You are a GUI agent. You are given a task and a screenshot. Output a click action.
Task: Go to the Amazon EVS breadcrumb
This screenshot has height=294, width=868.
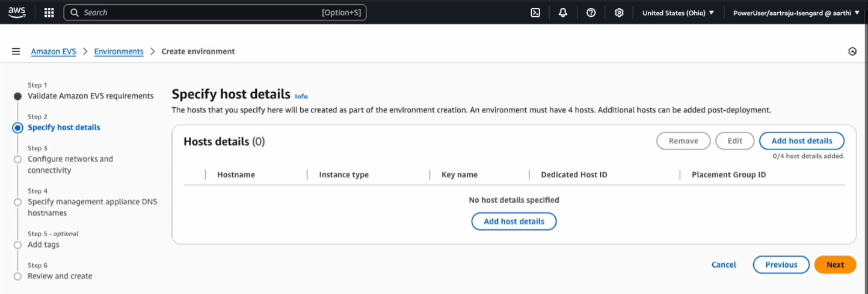[54, 52]
